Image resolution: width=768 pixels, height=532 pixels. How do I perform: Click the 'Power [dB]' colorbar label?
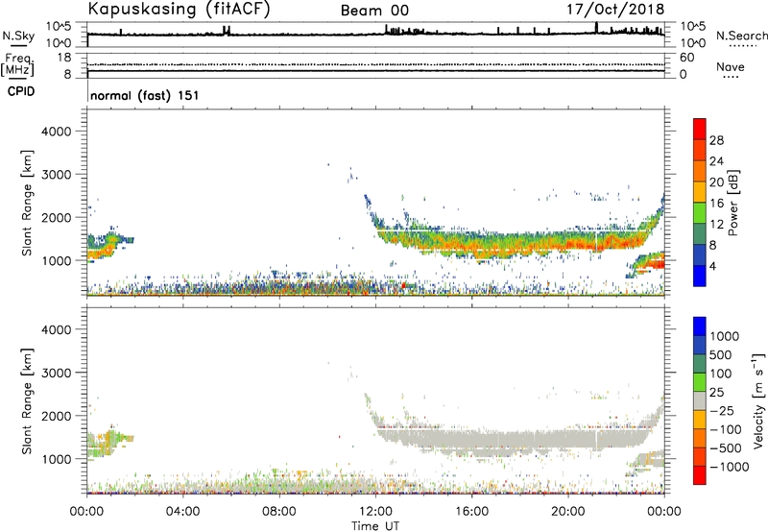733,203
